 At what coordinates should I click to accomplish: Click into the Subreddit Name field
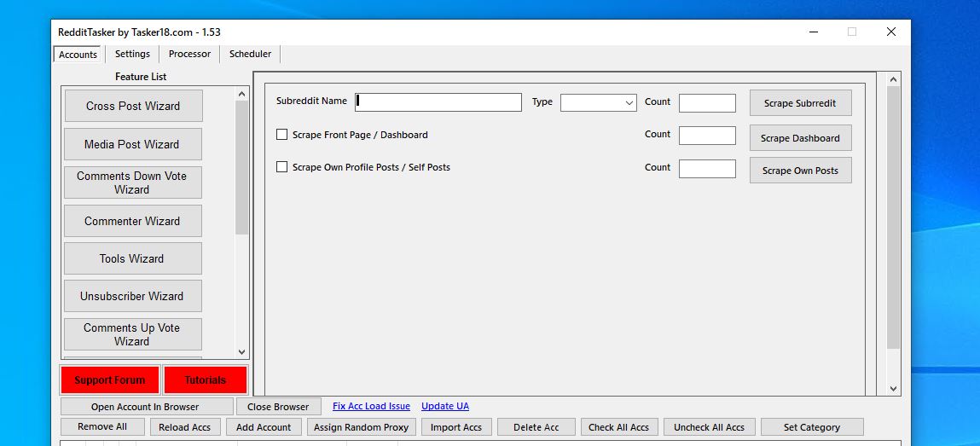click(438, 102)
